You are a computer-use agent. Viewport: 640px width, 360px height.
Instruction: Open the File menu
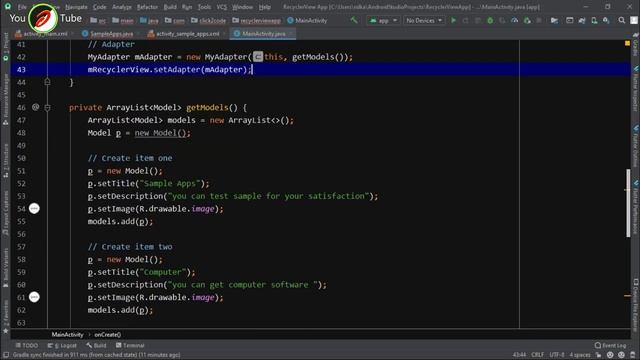pyautogui.click(x=22, y=7)
